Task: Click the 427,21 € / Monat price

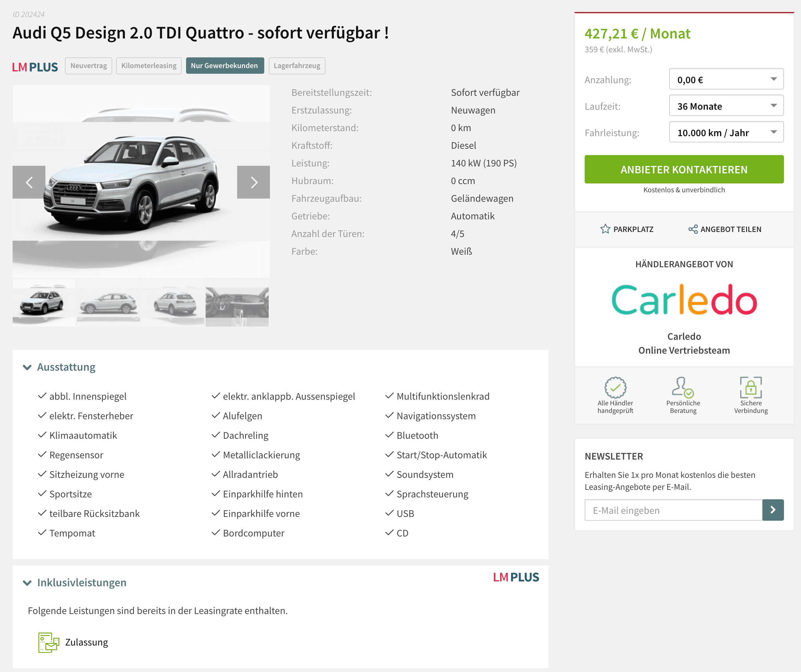Action: (637, 33)
